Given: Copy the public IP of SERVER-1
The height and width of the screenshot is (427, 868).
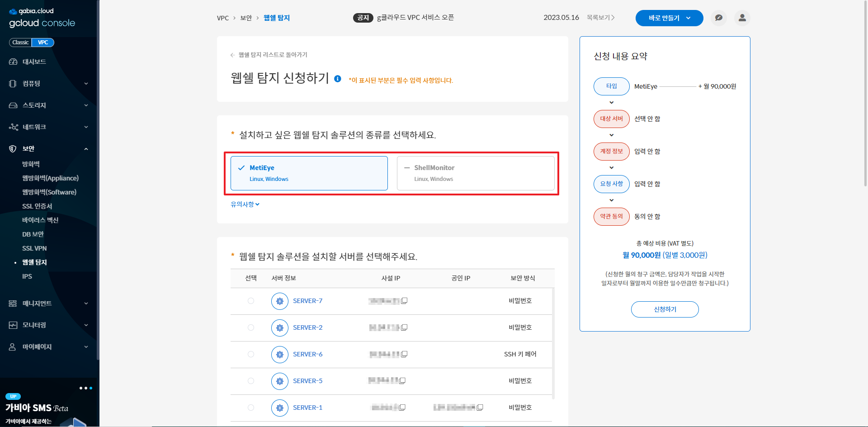Looking at the screenshot, I should pos(480,408).
